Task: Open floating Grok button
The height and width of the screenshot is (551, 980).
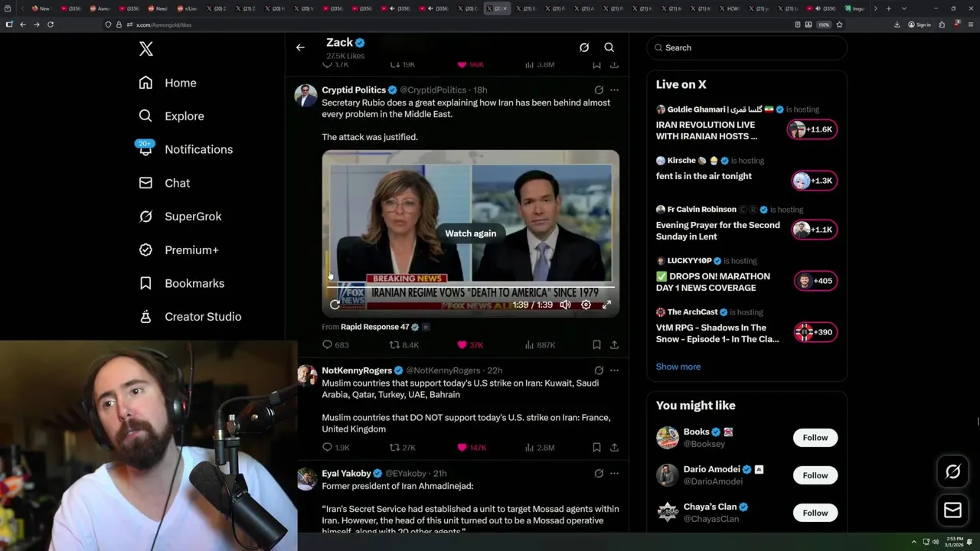Action: click(953, 472)
